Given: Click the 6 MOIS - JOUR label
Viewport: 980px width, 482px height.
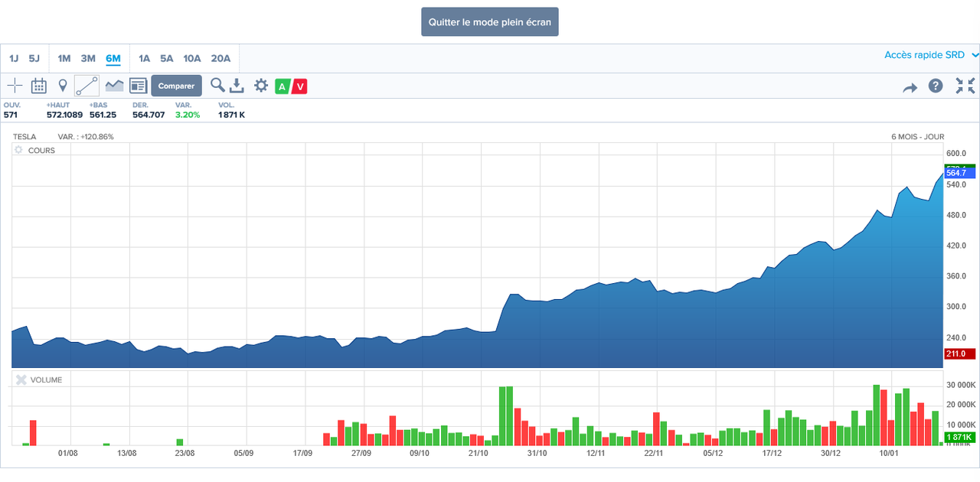Looking at the screenshot, I should coord(918,137).
